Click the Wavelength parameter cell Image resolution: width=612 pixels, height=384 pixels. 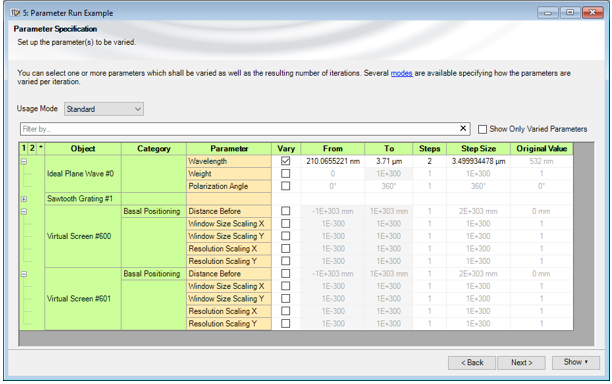coord(229,161)
